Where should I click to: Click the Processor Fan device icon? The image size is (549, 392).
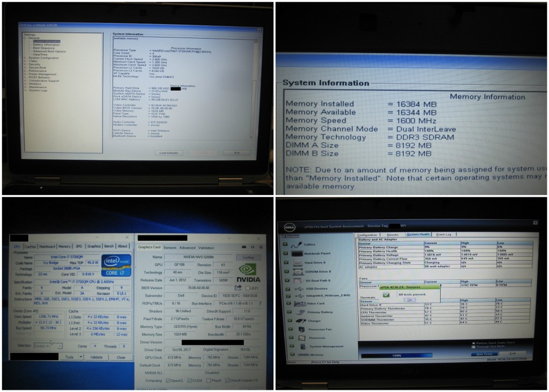point(301,329)
